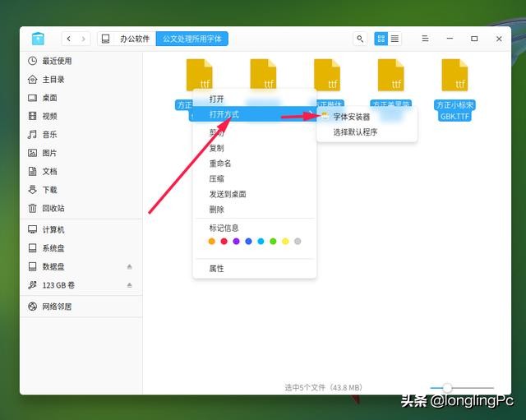This screenshot has width=526, height=420.
Task: Go back with the left arrow button
Action: 69,39
